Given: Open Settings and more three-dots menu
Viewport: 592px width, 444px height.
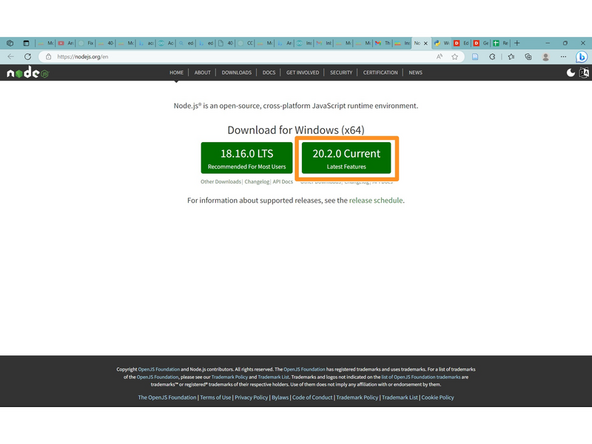Looking at the screenshot, I should 563,57.
